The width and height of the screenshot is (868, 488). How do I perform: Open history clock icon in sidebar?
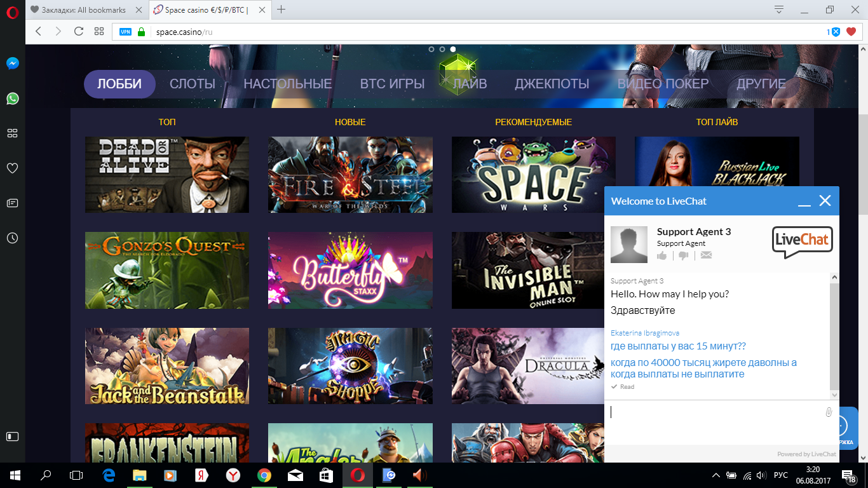point(12,238)
